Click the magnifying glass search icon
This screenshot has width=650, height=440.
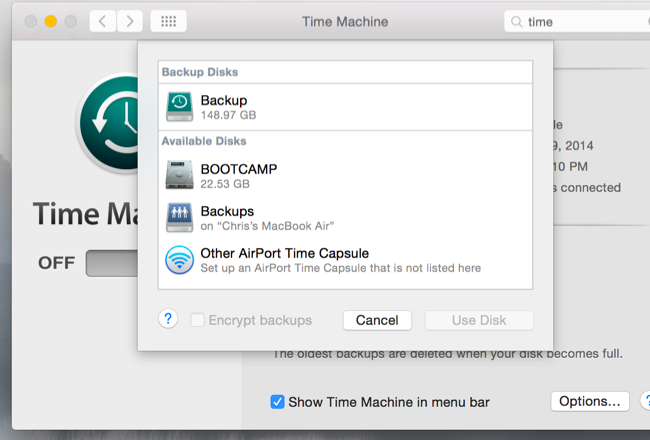tap(517, 22)
